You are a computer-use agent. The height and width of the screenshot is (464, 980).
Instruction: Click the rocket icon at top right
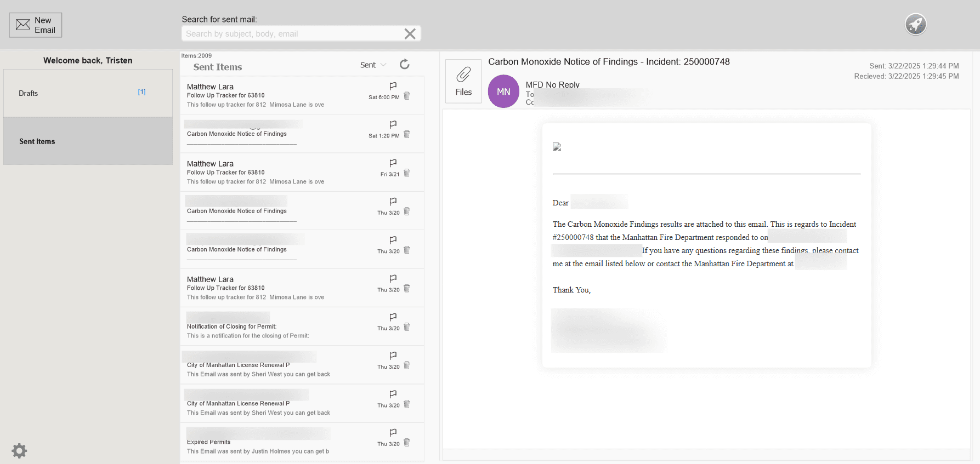click(915, 24)
